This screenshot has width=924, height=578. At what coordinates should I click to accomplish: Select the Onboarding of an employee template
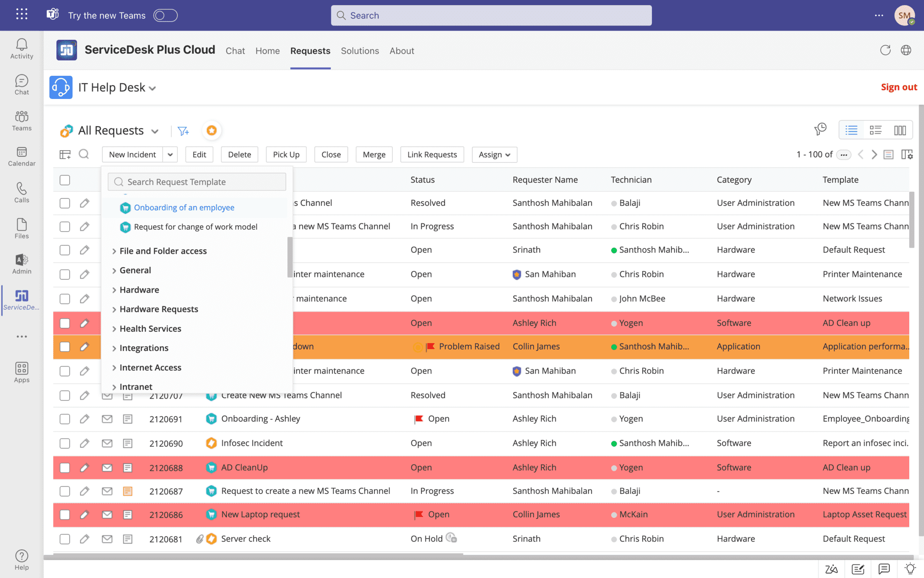[x=184, y=208]
